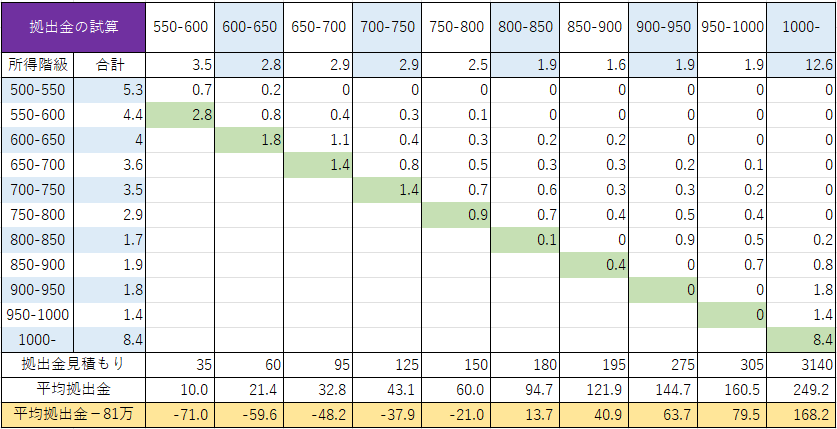This screenshot has width=837, height=429.
Task: Select the cell with value 249.2
Action: (x=801, y=388)
